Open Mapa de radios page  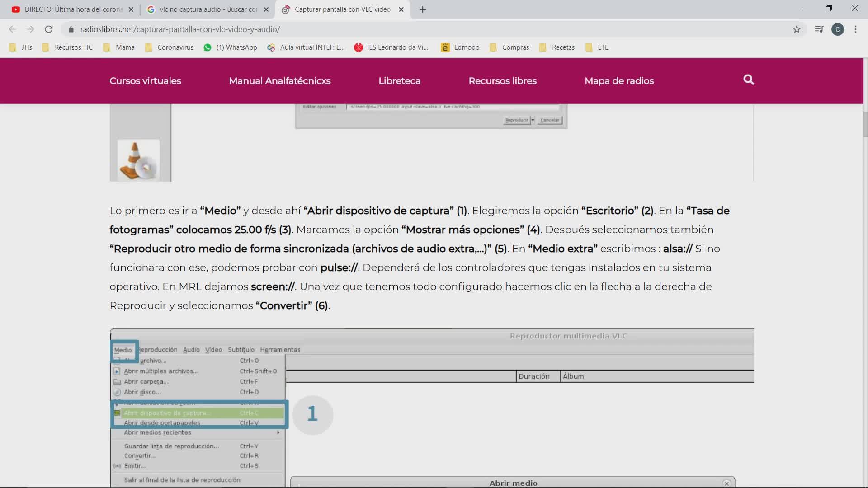pos(619,81)
